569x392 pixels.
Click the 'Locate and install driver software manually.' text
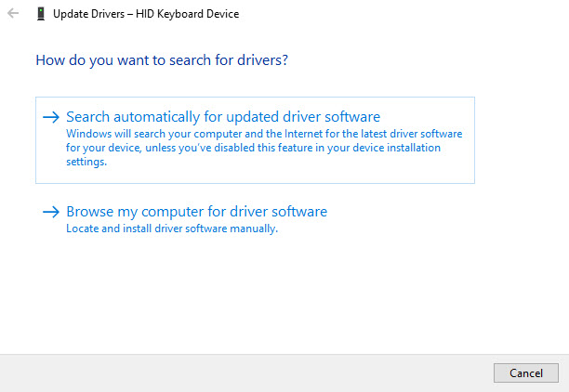(x=172, y=229)
